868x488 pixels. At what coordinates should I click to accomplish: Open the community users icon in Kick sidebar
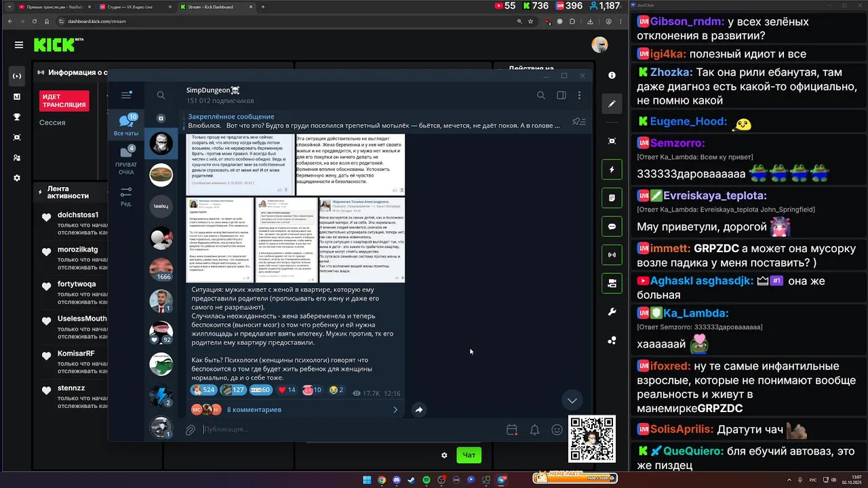point(17,157)
